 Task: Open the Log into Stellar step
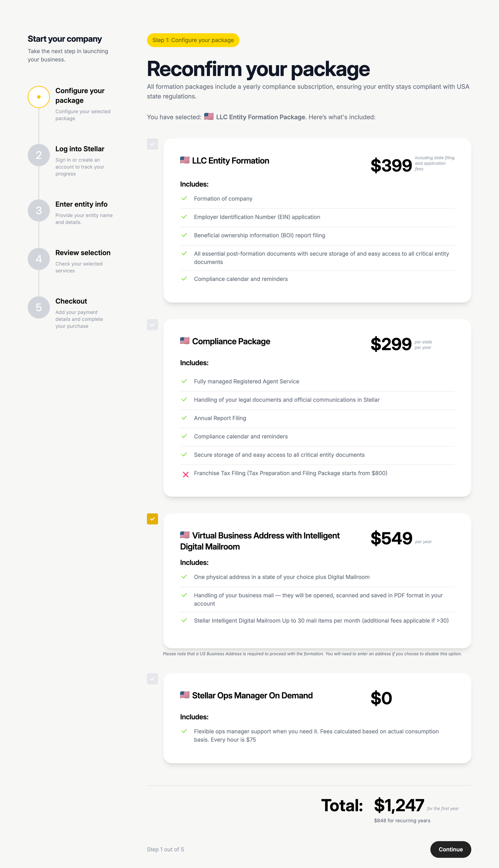pyautogui.click(x=80, y=149)
